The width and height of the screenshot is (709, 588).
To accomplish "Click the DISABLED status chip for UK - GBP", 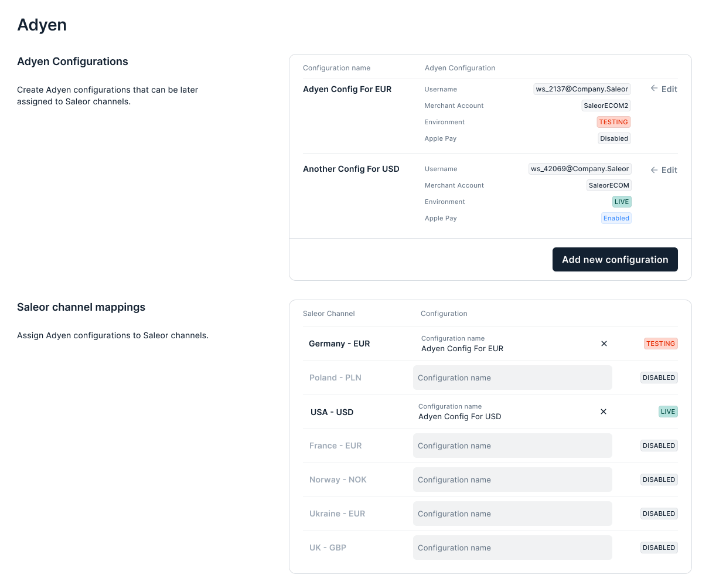I will coord(659,548).
